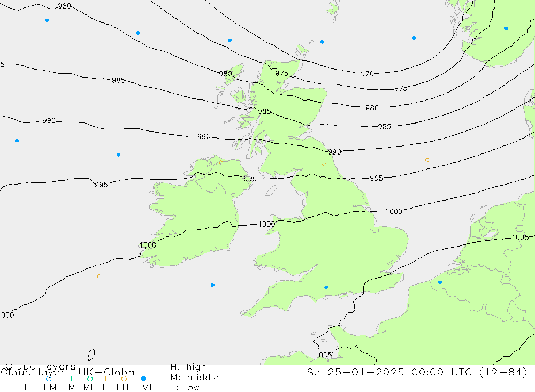Click the 'Cloud layers' title text
The width and height of the screenshot is (535, 392).
point(41,366)
